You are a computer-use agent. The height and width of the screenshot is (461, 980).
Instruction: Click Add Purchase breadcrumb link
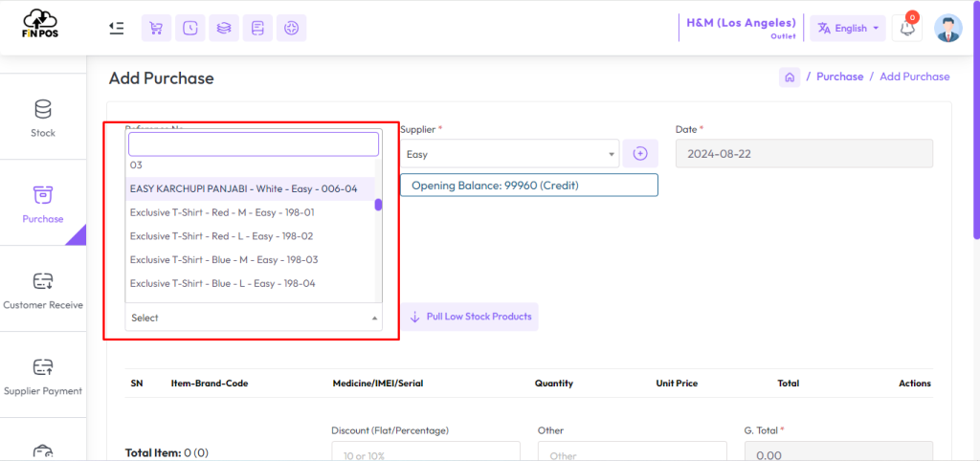pos(914,77)
